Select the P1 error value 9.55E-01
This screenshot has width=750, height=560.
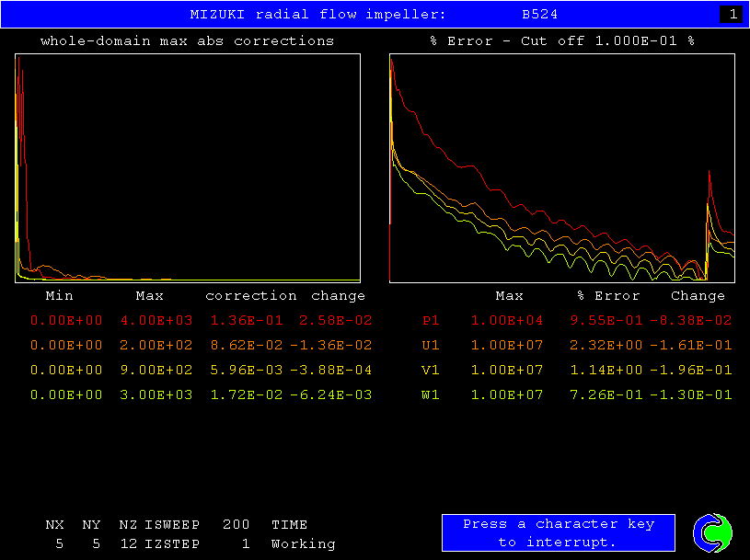coord(606,320)
